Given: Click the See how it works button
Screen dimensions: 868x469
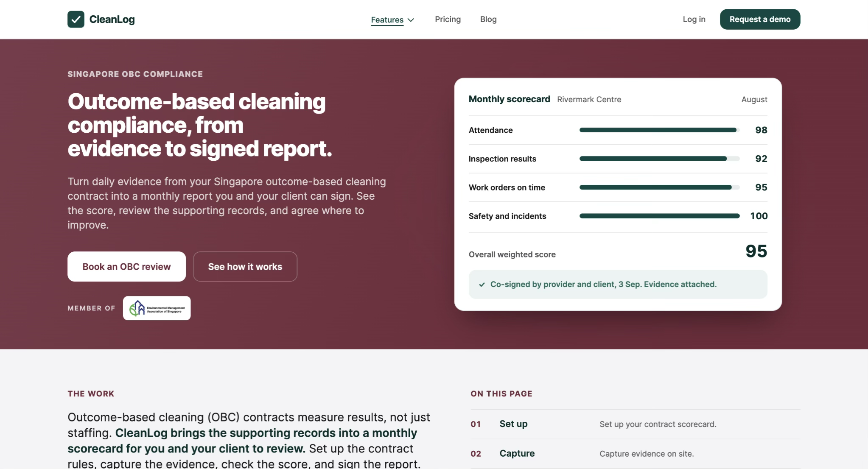Looking at the screenshot, I should 245,266.
